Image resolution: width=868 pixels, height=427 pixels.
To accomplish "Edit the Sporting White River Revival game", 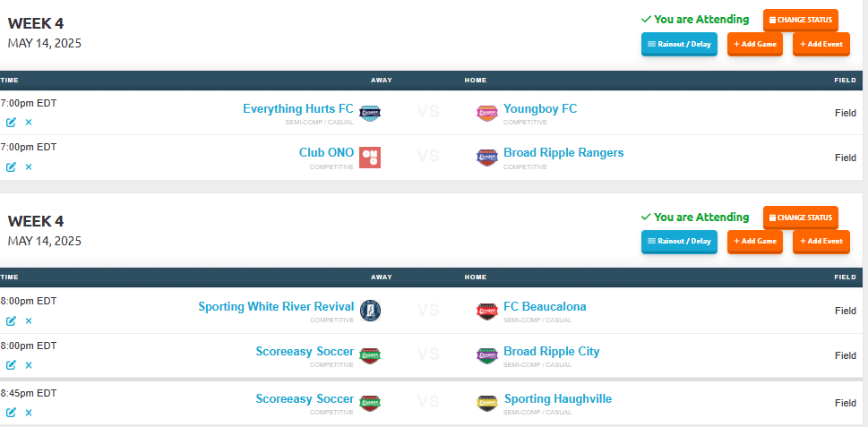I will (11, 320).
